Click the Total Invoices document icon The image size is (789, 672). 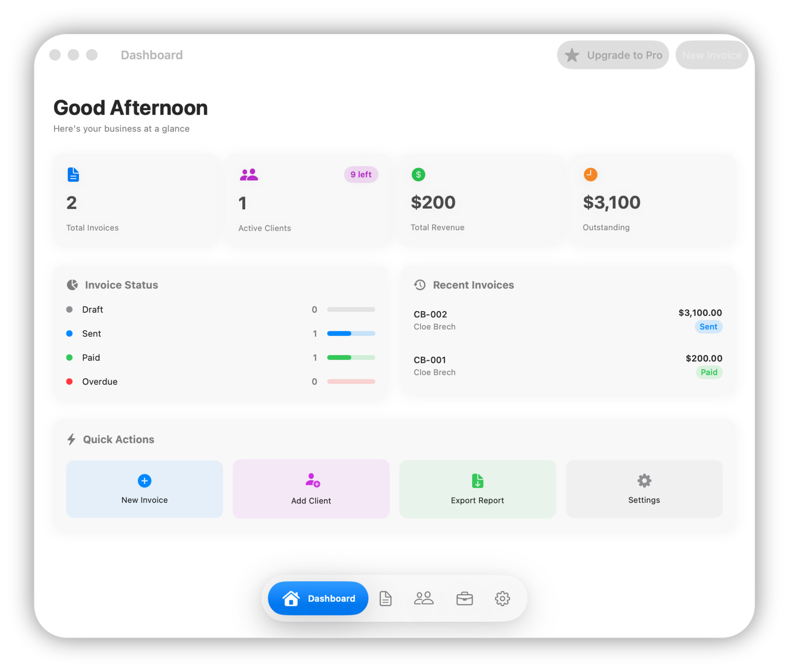tap(73, 174)
